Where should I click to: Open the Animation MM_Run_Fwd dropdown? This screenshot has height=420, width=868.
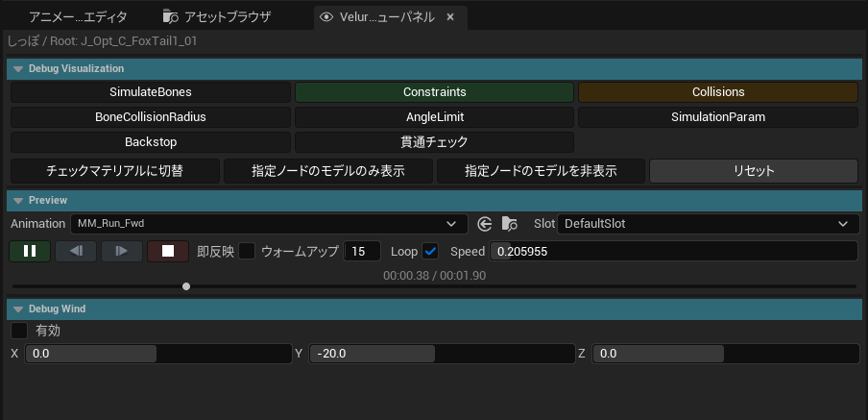pos(269,224)
